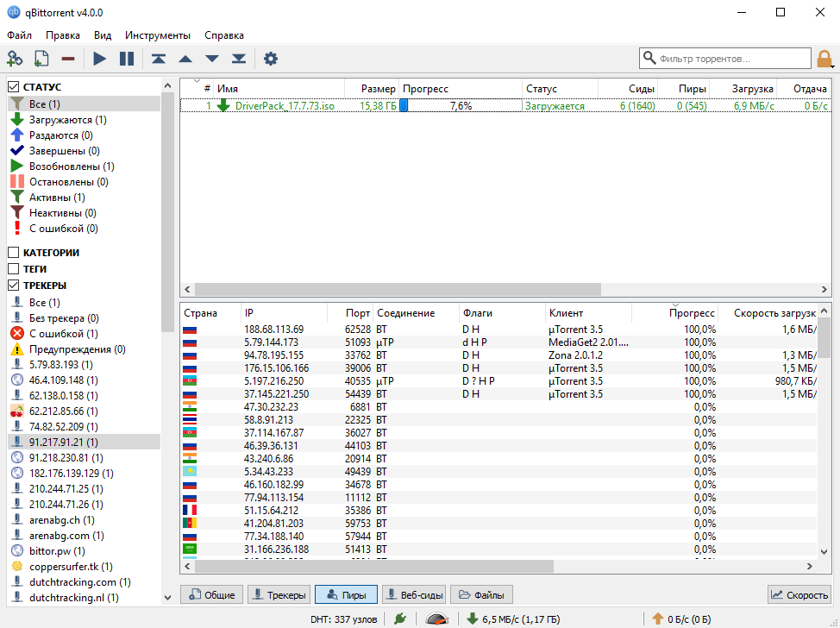Open the Инструменты menu

(x=158, y=35)
